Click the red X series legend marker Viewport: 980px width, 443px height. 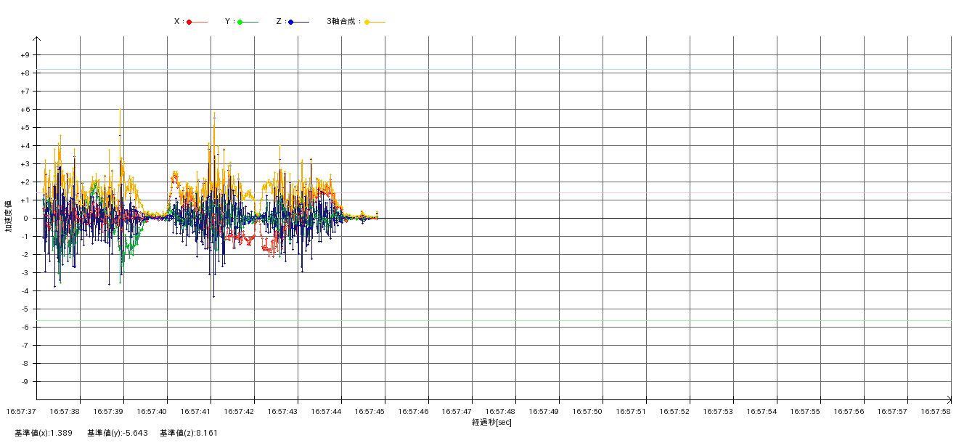pos(189,22)
